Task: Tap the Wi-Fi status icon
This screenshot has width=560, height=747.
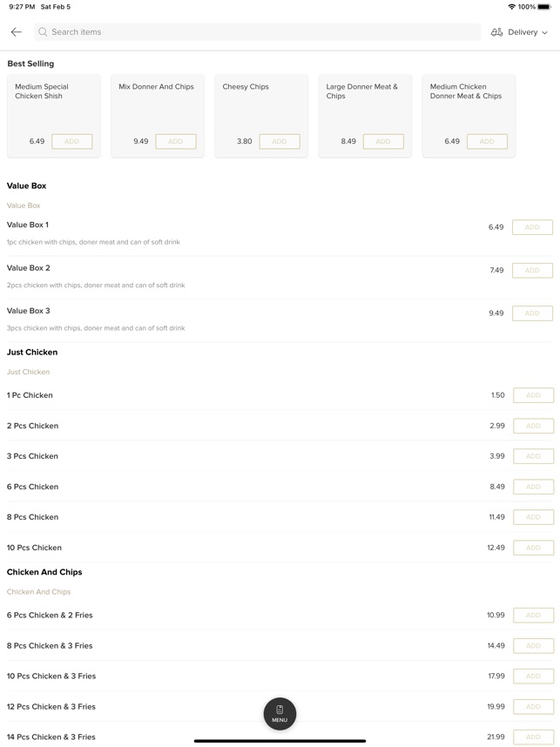Action: click(x=511, y=7)
